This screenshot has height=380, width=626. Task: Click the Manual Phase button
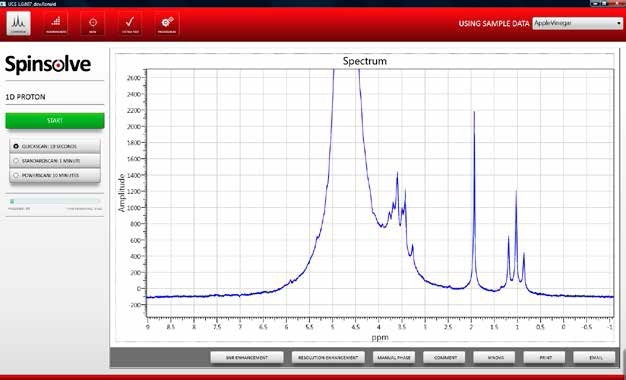tap(394, 358)
